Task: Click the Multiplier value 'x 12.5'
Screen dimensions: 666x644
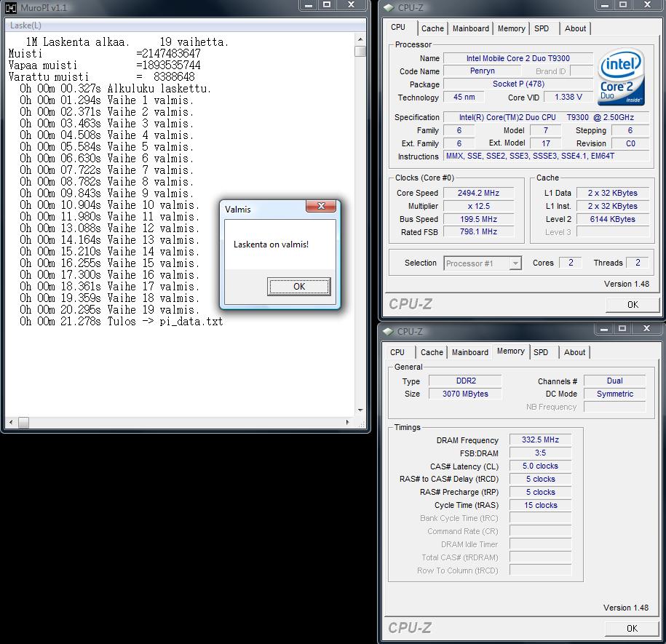Action: click(478, 206)
